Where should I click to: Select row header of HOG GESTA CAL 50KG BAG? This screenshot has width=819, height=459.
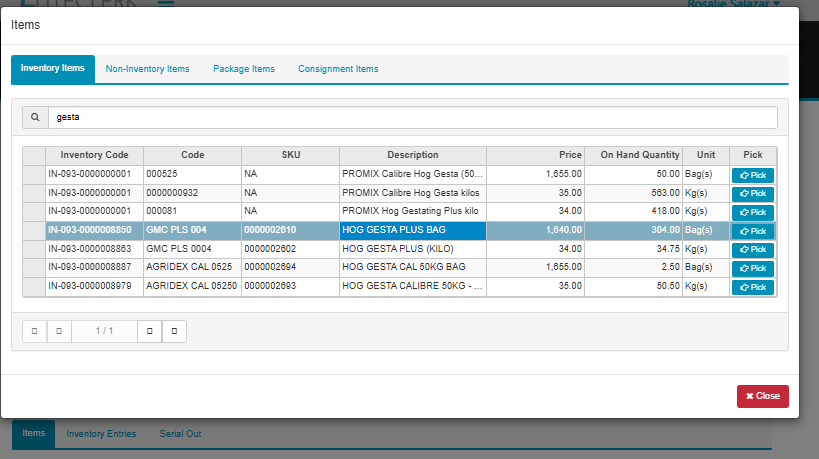tap(34, 267)
